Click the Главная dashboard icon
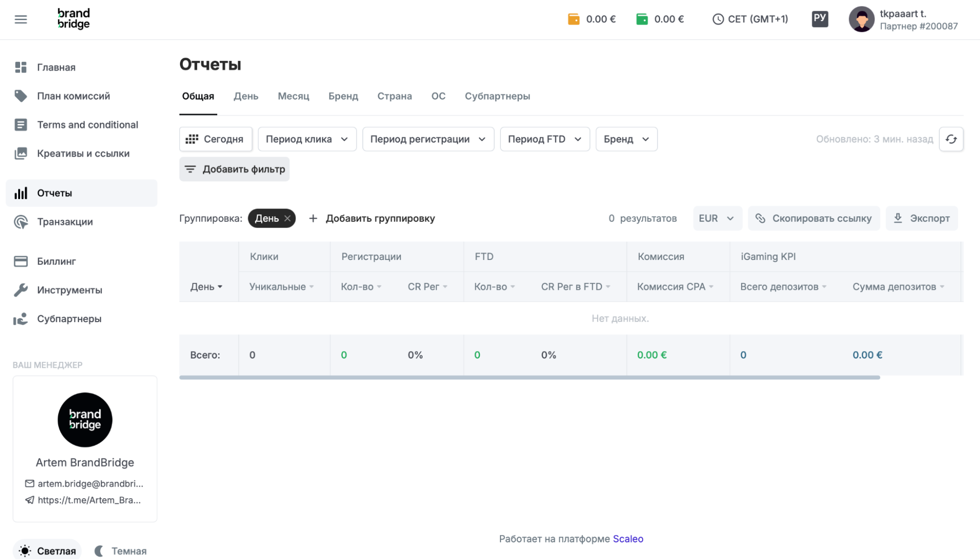Screen dimensions: 980x560 point(21,67)
